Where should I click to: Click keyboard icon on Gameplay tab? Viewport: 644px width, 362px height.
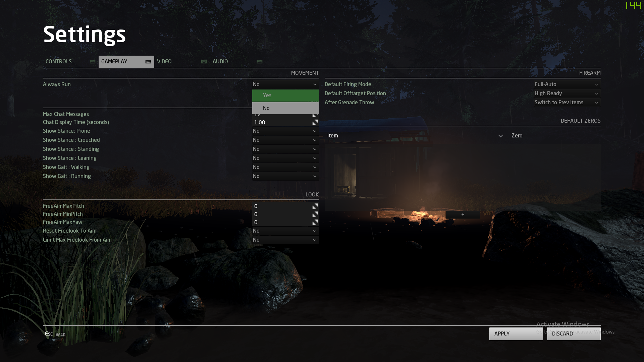148,62
